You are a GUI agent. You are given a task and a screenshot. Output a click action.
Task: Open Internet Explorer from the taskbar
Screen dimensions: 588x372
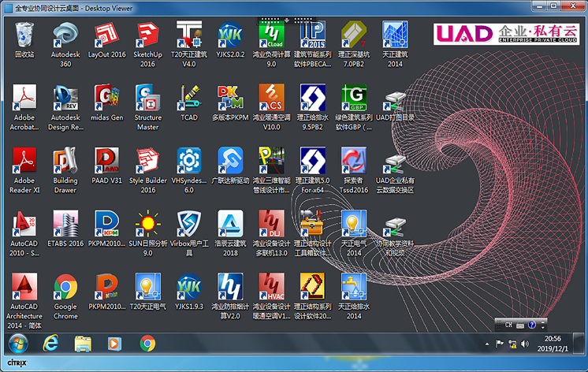[51, 344]
